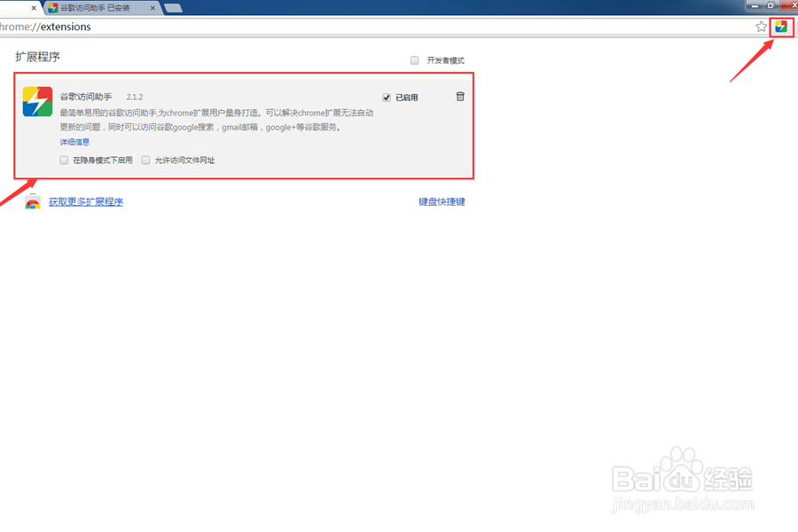Remove the extension using the trash icon
This screenshot has height=532, width=798.
(460, 97)
